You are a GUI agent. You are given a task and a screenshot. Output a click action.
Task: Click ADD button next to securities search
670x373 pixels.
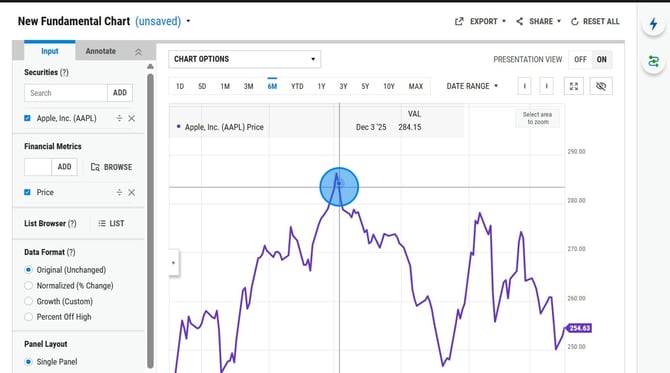point(120,93)
